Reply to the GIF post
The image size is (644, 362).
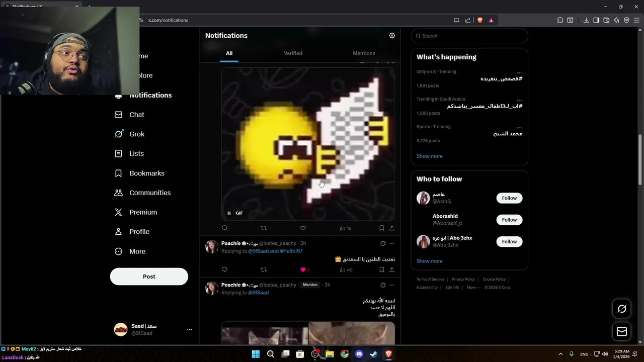coord(224,228)
